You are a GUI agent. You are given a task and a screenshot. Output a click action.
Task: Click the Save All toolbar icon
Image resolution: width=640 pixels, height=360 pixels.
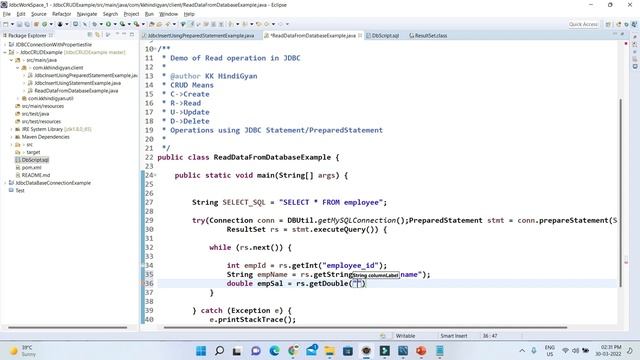[x=27, y=24]
